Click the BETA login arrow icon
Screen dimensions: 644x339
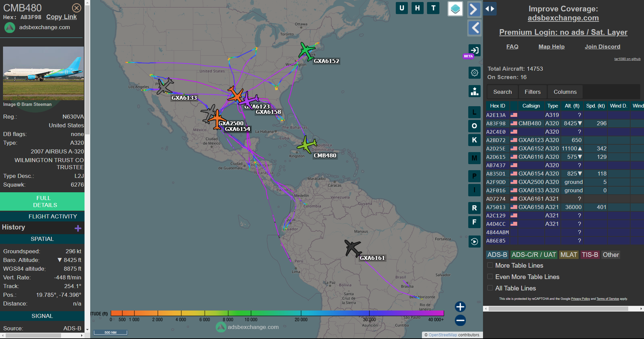tap(475, 50)
